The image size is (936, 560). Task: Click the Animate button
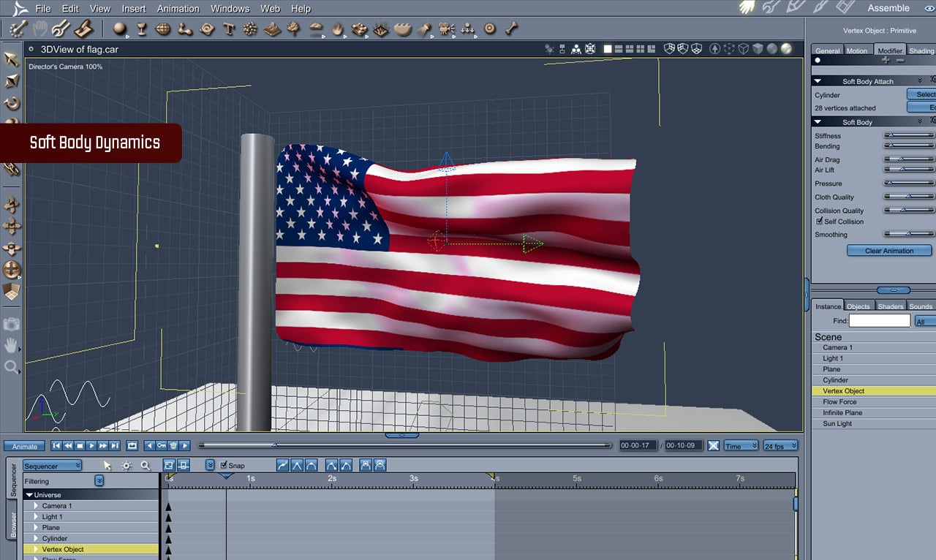pos(25,446)
